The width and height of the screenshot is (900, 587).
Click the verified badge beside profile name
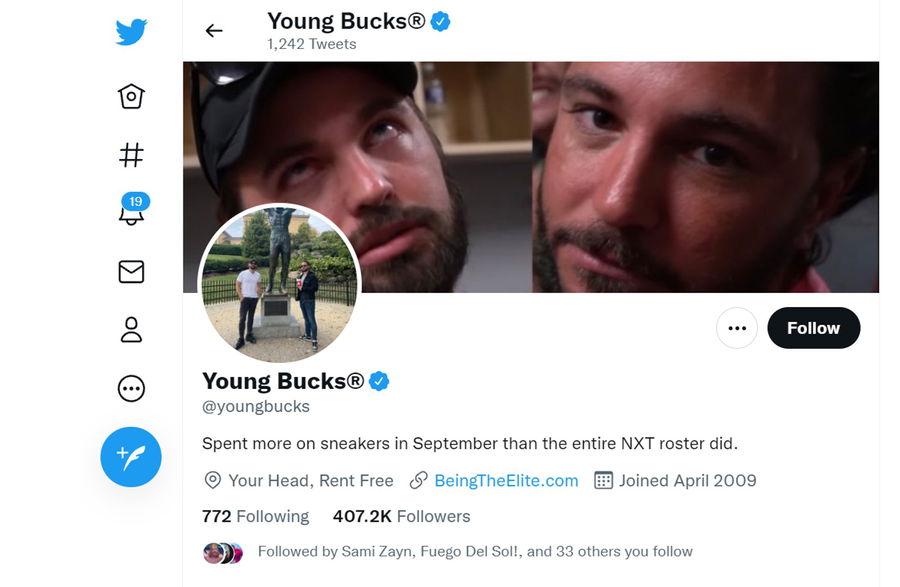tap(380, 381)
